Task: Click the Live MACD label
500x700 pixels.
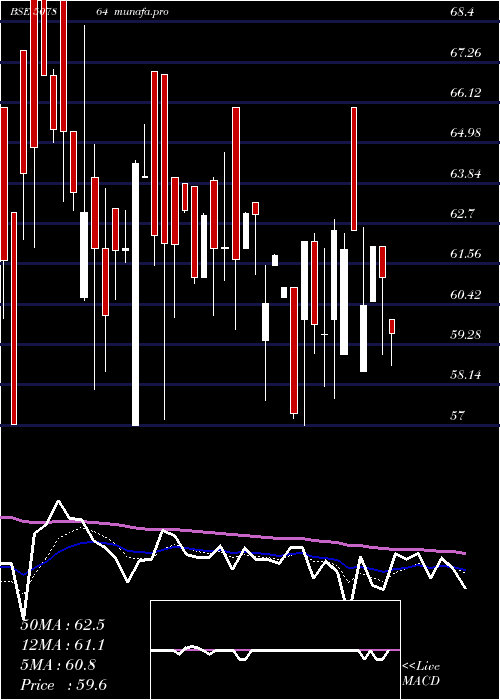Action: tap(421, 674)
